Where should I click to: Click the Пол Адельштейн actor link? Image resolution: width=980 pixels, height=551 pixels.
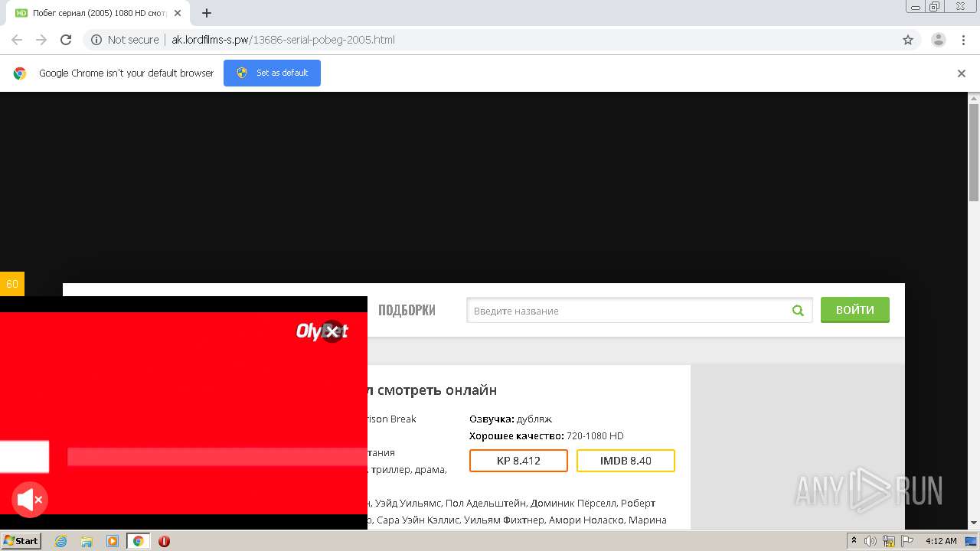(486, 503)
